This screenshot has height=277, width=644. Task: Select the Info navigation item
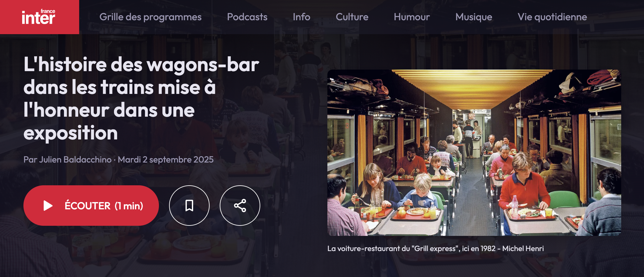pos(301,17)
